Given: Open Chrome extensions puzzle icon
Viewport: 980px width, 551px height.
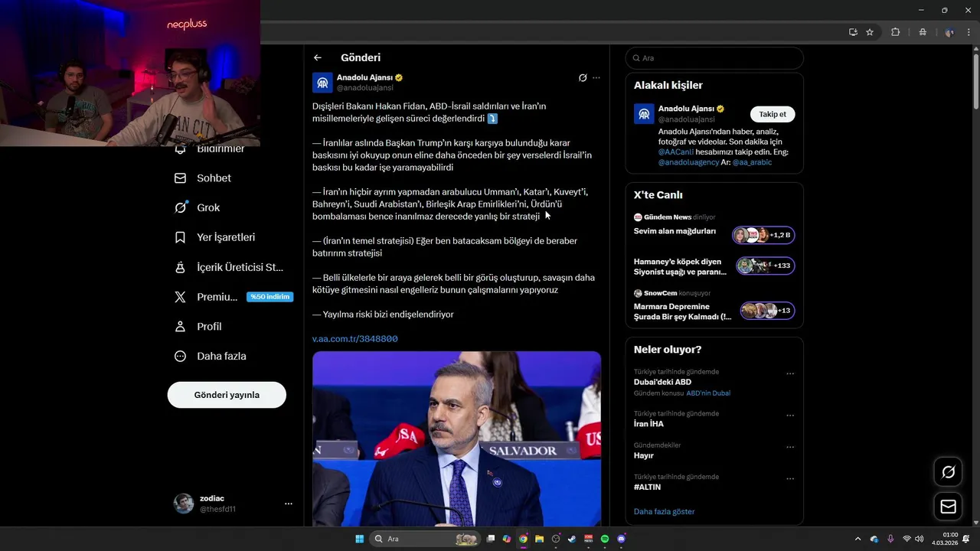Looking at the screenshot, I should pos(896,32).
